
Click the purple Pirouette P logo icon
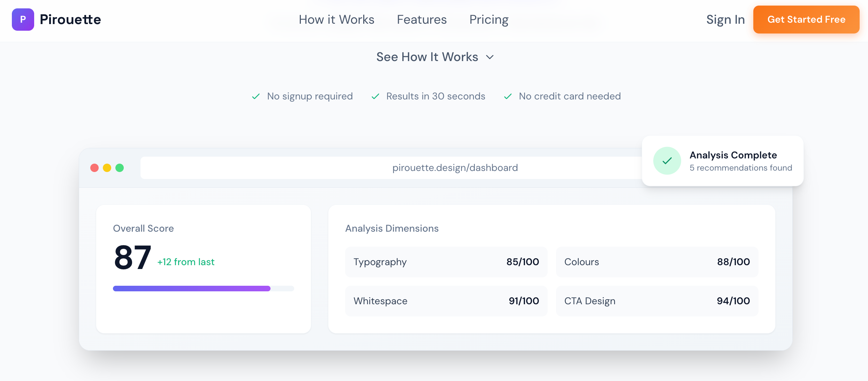click(x=23, y=20)
